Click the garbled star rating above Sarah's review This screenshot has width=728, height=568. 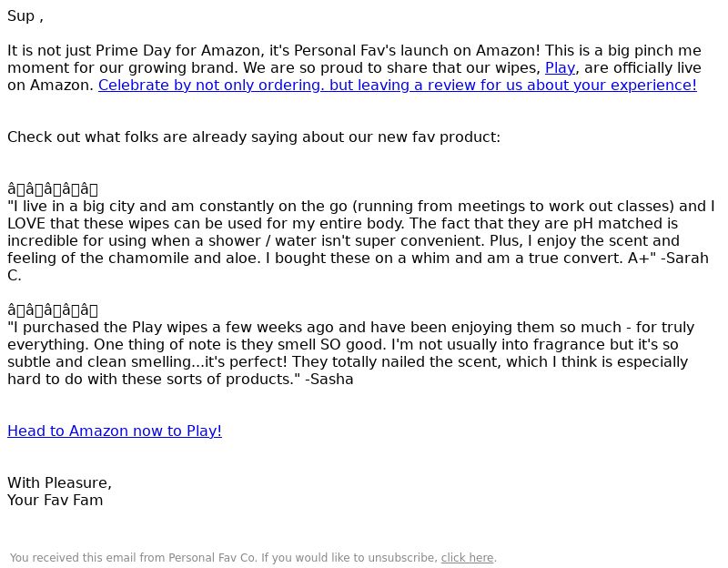53,189
